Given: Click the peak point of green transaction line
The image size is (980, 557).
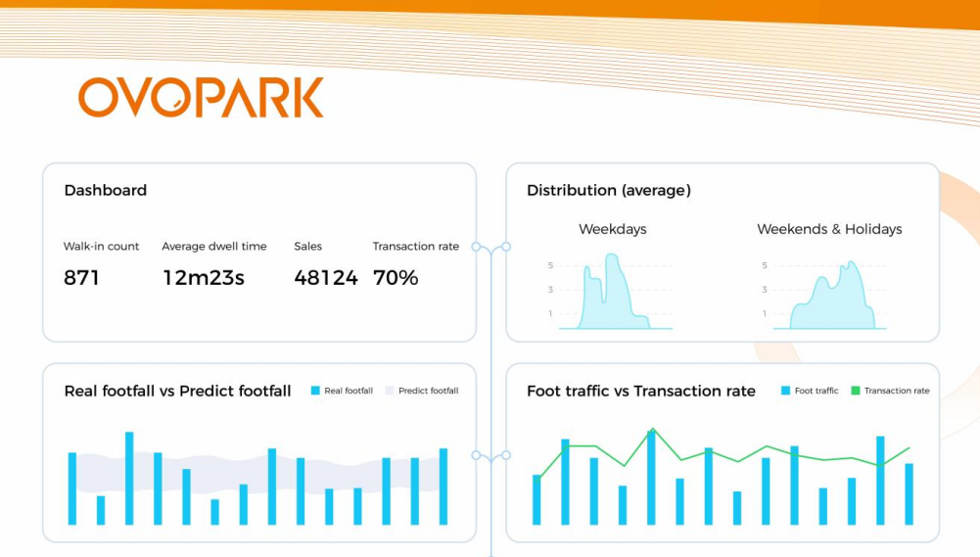Looking at the screenshot, I should (x=652, y=429).
